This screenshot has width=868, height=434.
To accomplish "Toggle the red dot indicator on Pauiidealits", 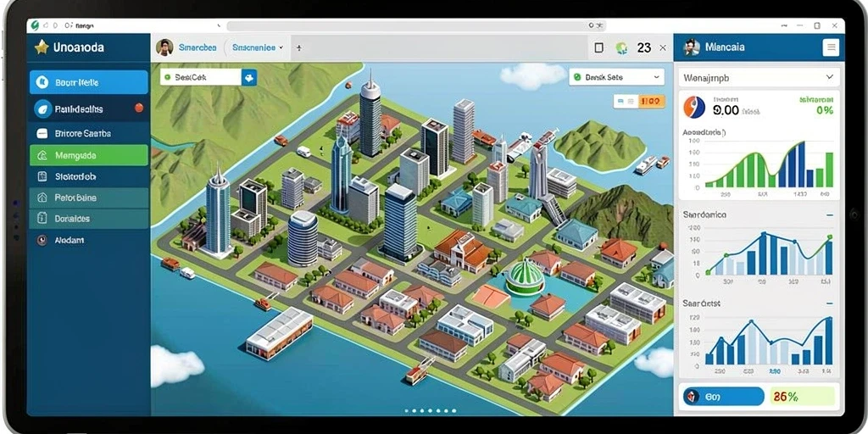I will pyautogui.click(x=139, y=108).
